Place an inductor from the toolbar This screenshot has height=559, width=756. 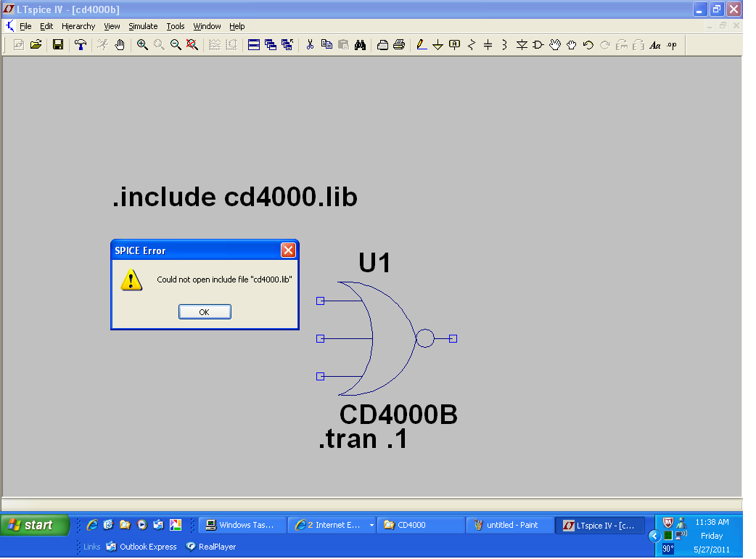(504, 45)
